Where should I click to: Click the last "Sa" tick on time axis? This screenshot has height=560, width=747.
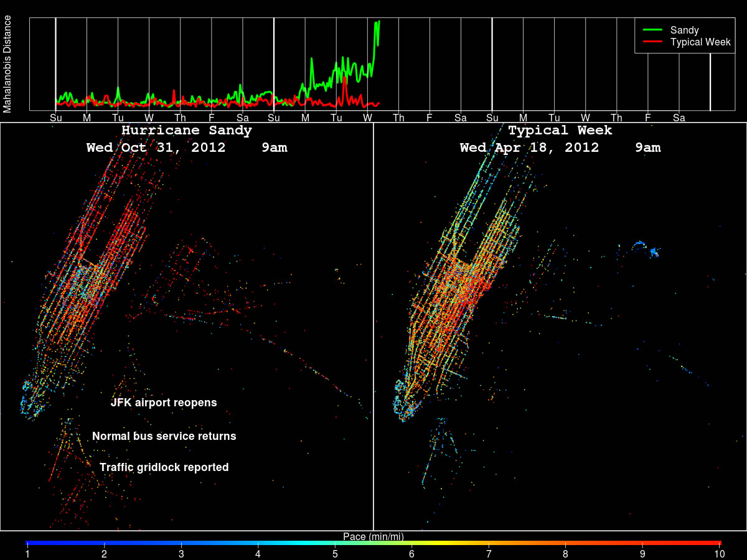pos(679,118)
